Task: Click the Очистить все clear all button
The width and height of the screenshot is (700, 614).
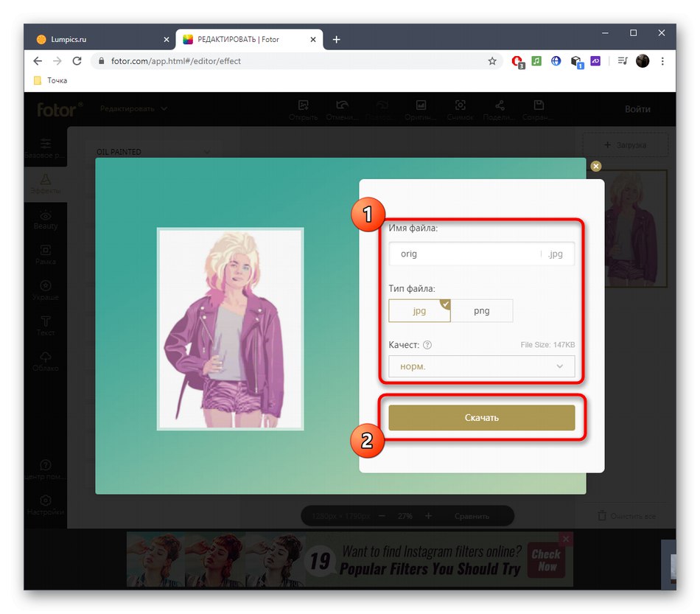Action: pos(627,516)
